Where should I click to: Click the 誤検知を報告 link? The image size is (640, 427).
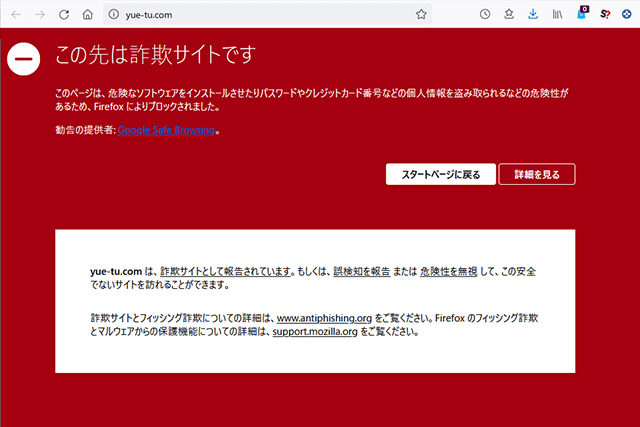click(362, 271)
